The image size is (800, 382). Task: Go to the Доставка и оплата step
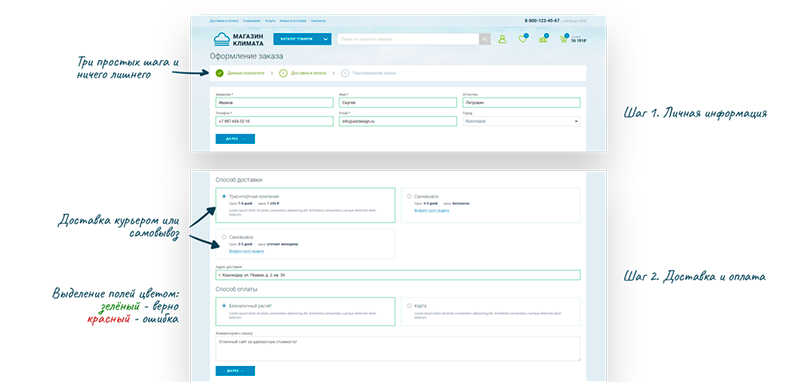point(303,73)
